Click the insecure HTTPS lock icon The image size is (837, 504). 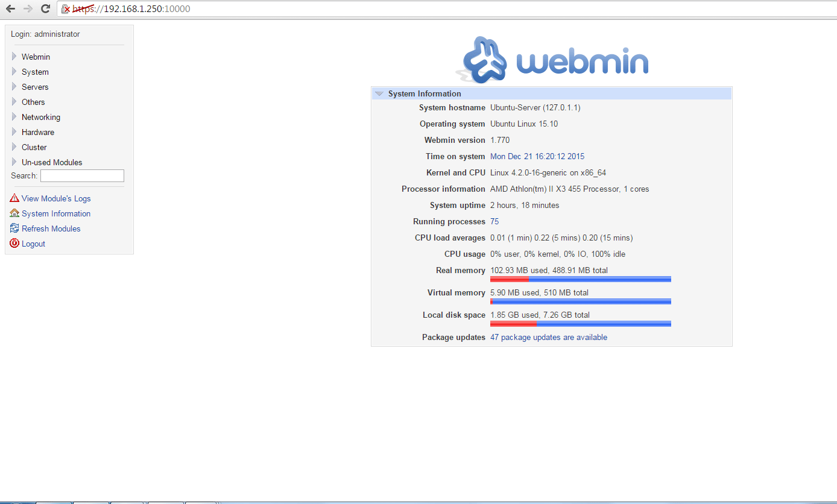[66, 9]
